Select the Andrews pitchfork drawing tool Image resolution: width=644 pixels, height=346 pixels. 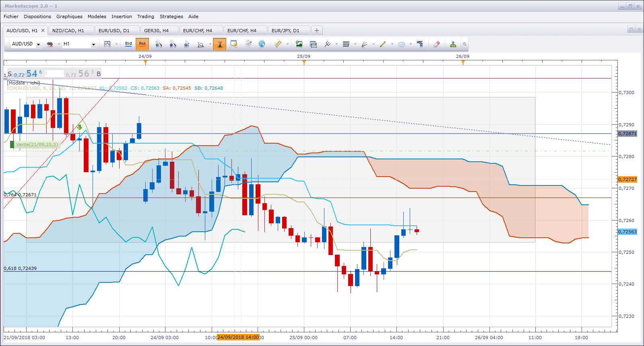(x=328, y=44)
